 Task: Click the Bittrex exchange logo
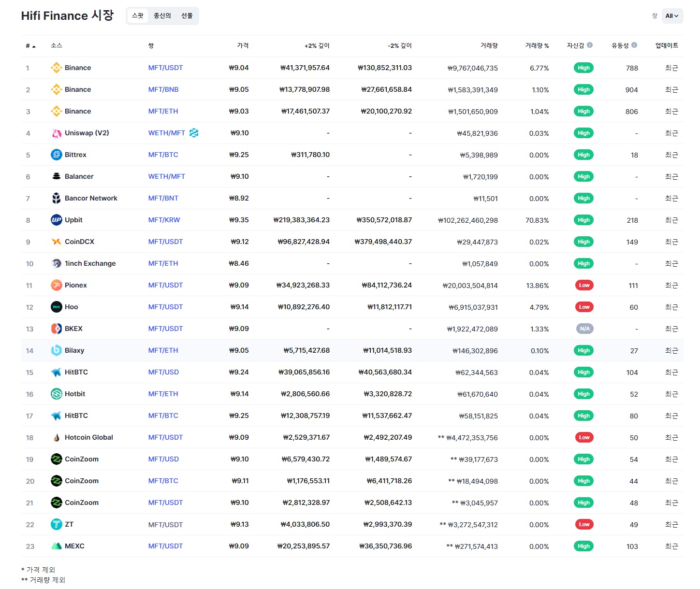(57, 155)
